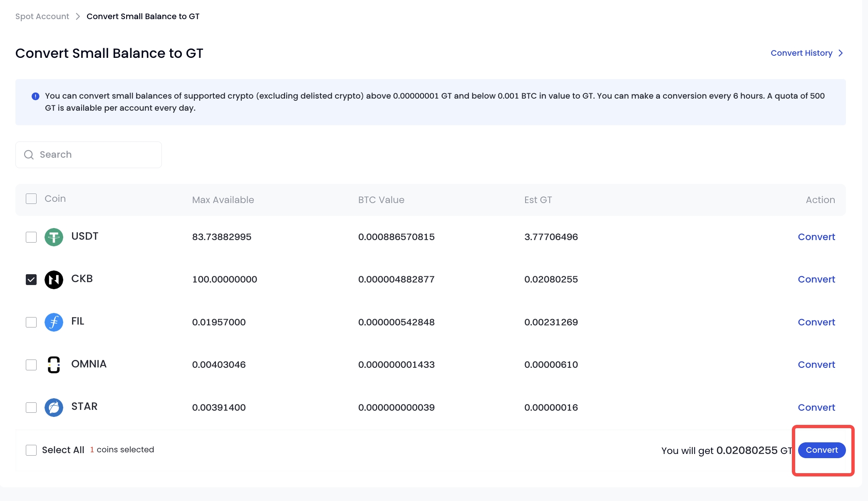Click the blue info notice icon

35,96
